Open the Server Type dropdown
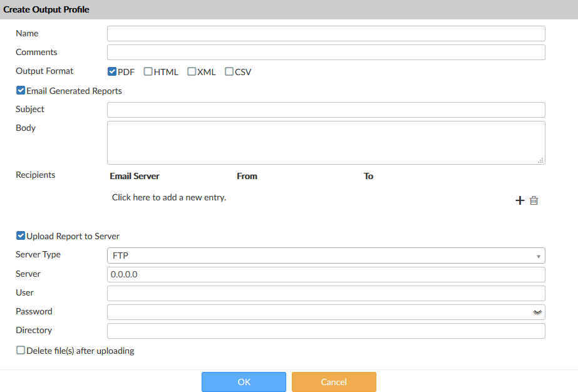The image size is (578, 392). (538, 255)
